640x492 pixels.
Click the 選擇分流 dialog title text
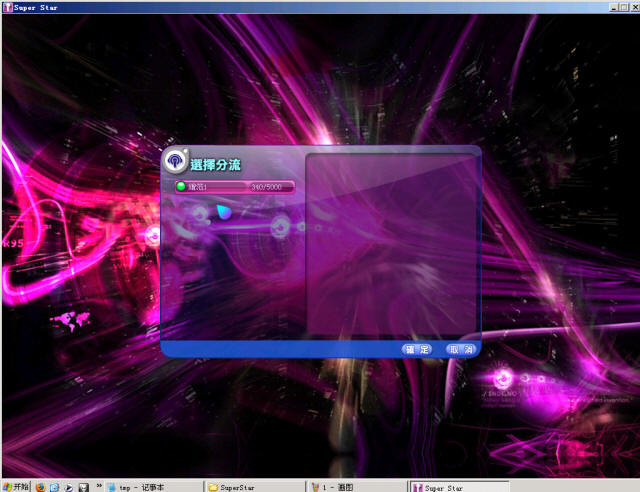[215, 165]
